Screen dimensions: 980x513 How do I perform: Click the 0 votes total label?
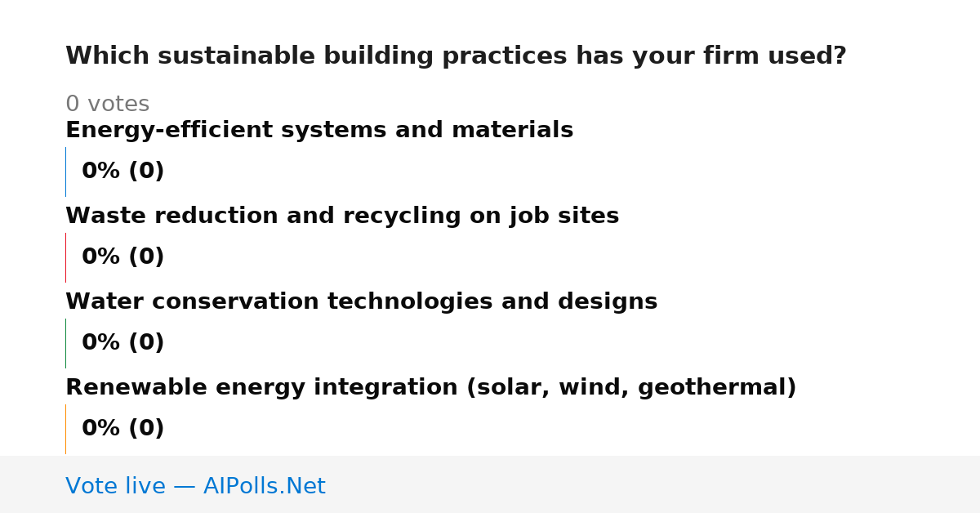tap(107, 105)
